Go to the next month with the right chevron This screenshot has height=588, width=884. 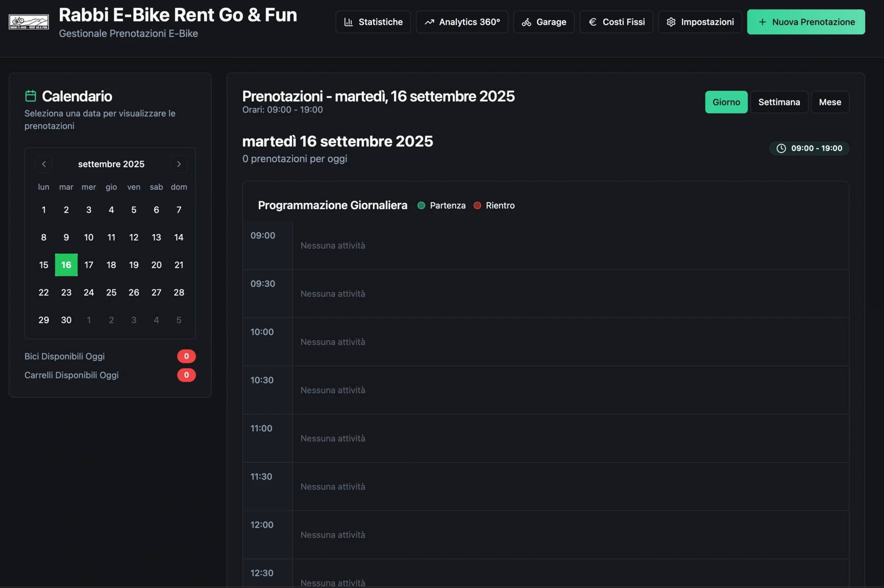[x=179, y=164]
